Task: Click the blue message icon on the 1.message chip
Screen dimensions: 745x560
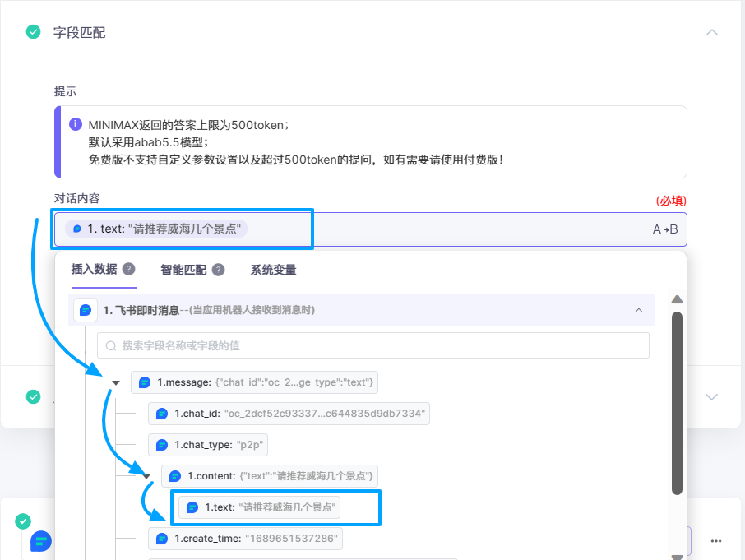Action: coord(145,382)
